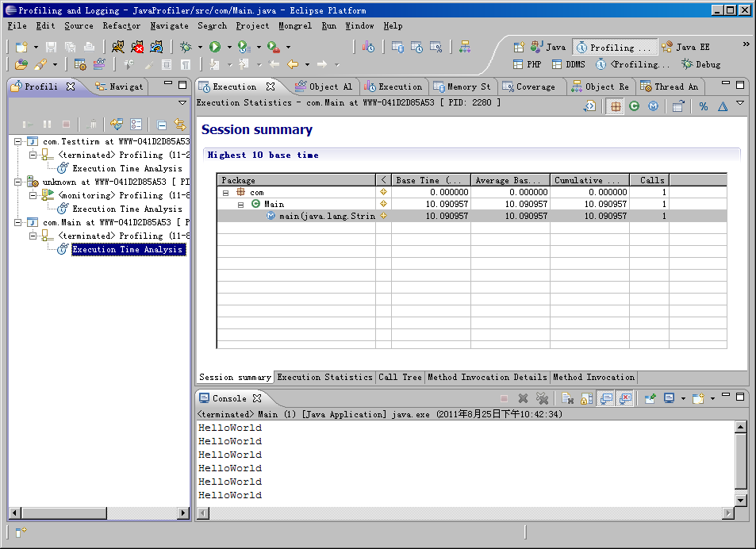Click the percentage display icon in statistics toolbar
756x549 pixels.
(703, 106)
